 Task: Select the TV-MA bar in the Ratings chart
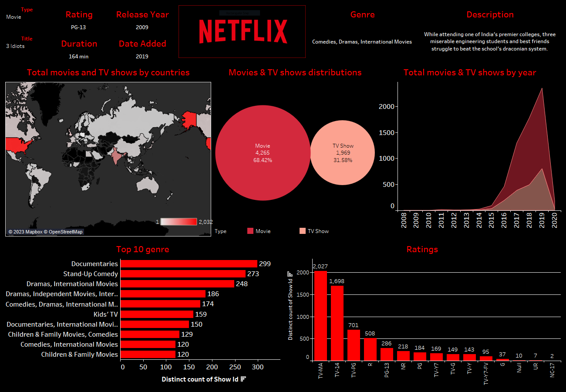(x=321, y=313)
